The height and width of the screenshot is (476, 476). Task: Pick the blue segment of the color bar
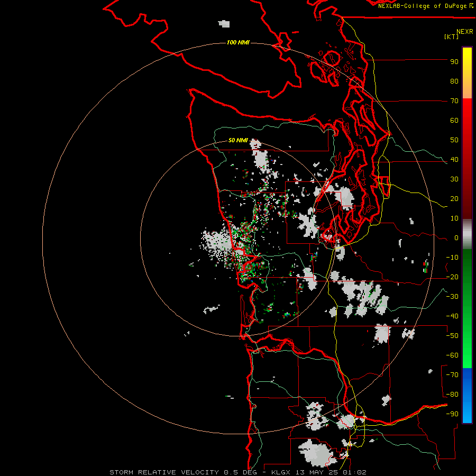pyautogui.click(x=467, y=395)
